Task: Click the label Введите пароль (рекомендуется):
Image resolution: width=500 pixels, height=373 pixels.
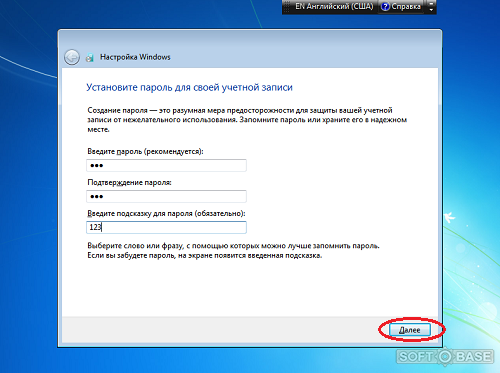Action: click(x=145, y=151)
